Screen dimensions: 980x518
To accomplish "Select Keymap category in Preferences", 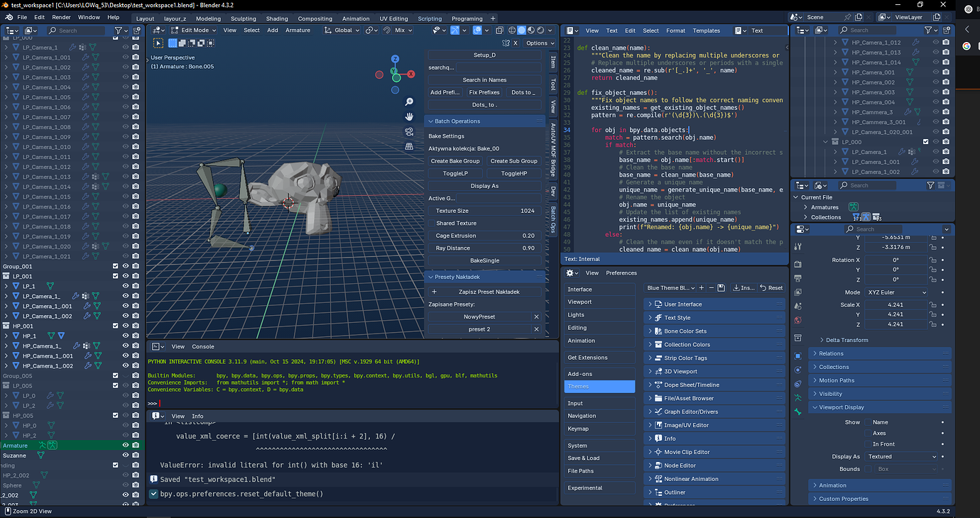I will pos(599,429).
